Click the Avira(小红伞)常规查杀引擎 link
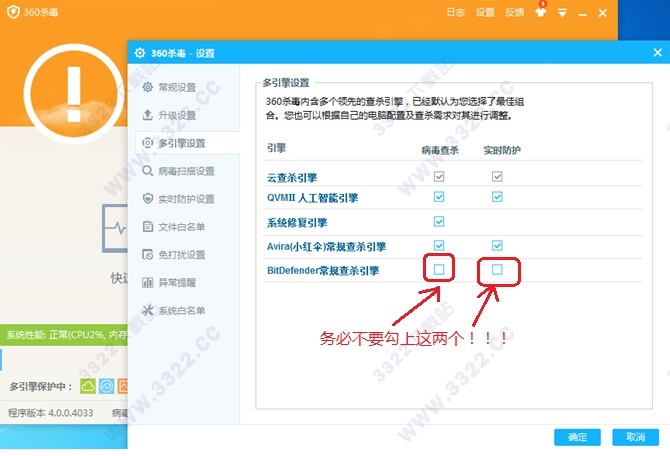The image size is (670, 456). coord(326,247)
